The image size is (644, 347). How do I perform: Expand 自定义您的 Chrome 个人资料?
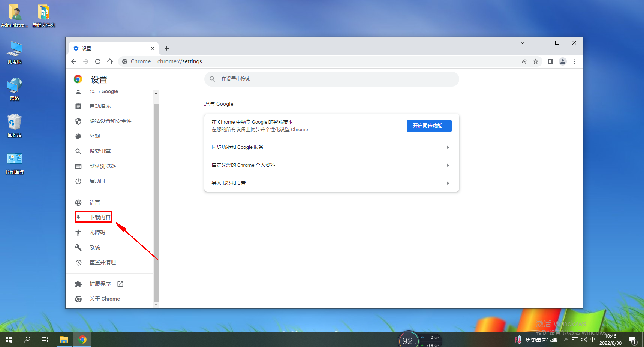tap(331, 165)
